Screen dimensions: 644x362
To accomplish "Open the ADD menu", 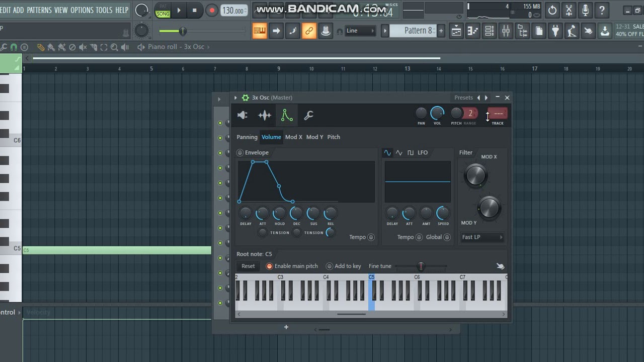I will pos(18,10).
